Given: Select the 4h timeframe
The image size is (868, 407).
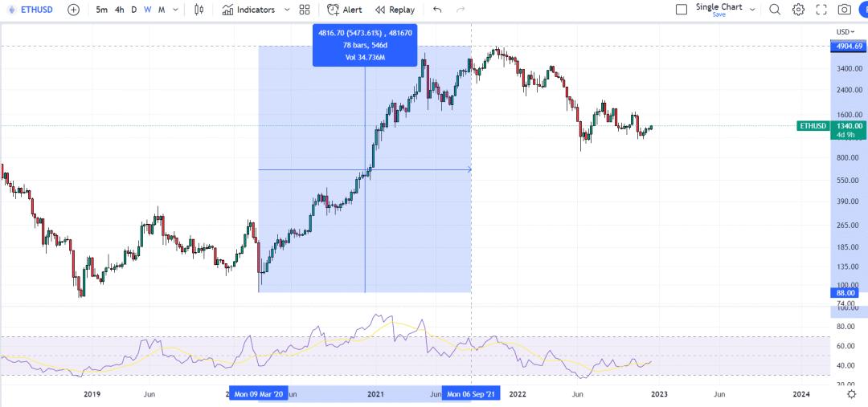Looking at the screenshot, I should coord(119,10).
